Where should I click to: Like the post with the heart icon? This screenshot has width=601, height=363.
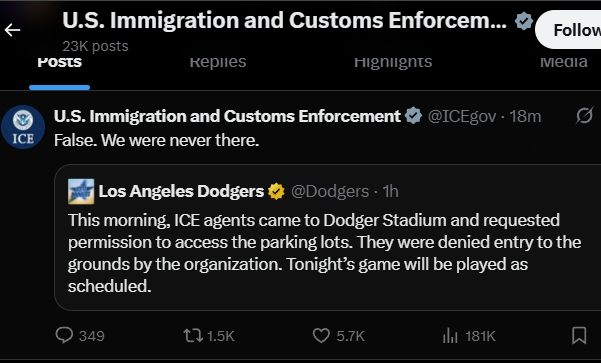pos(321,335)
